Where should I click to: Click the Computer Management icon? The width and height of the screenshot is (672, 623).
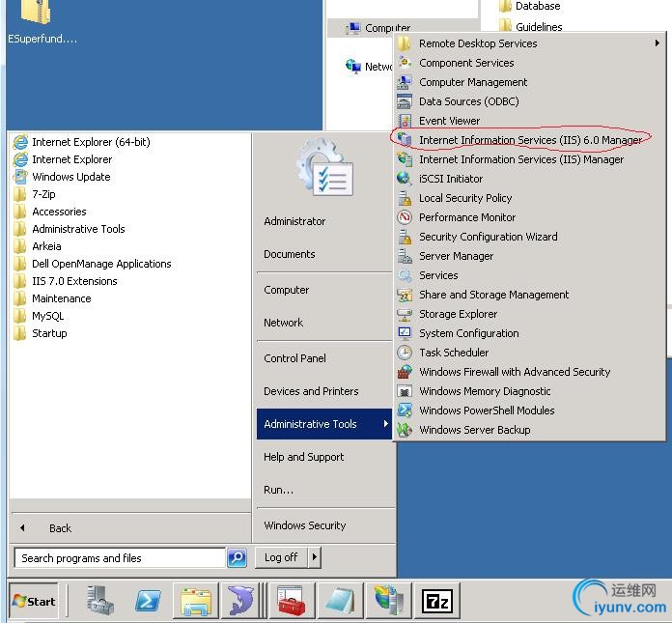(x=405, y=82)
